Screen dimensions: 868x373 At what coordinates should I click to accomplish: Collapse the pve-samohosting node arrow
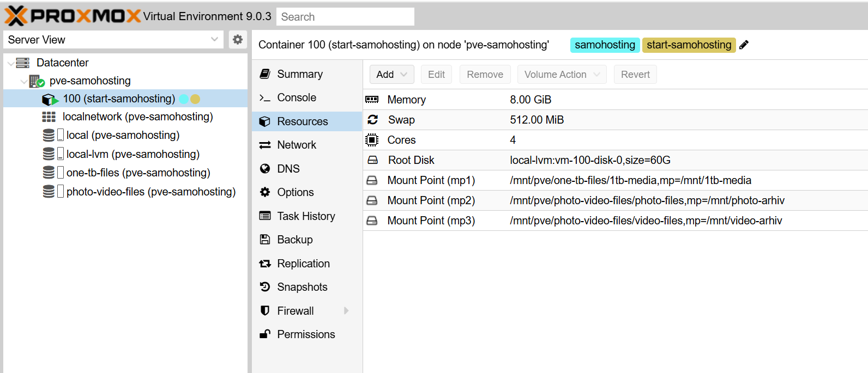coord(23,81)
